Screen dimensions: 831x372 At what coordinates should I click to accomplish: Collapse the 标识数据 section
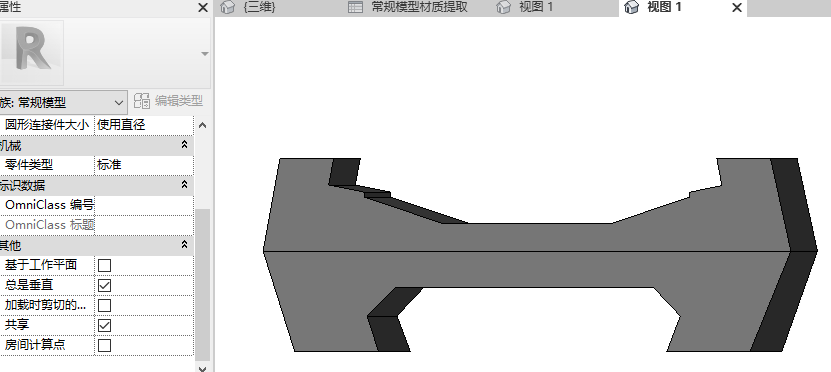[184, 185]
